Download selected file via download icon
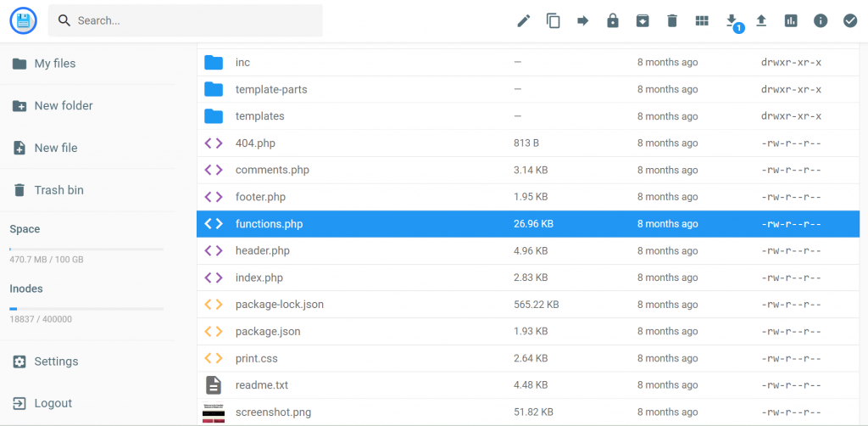Image resolution: width=868 pixels, height=426 pixels. point(732,20)
